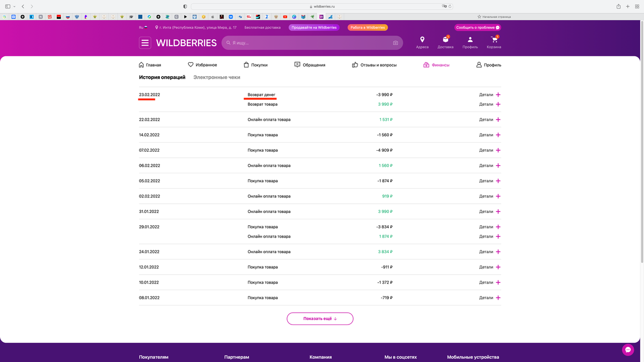Click the translate icon in the address bar
The image size is (644, 362).
[x=444, y=6]
